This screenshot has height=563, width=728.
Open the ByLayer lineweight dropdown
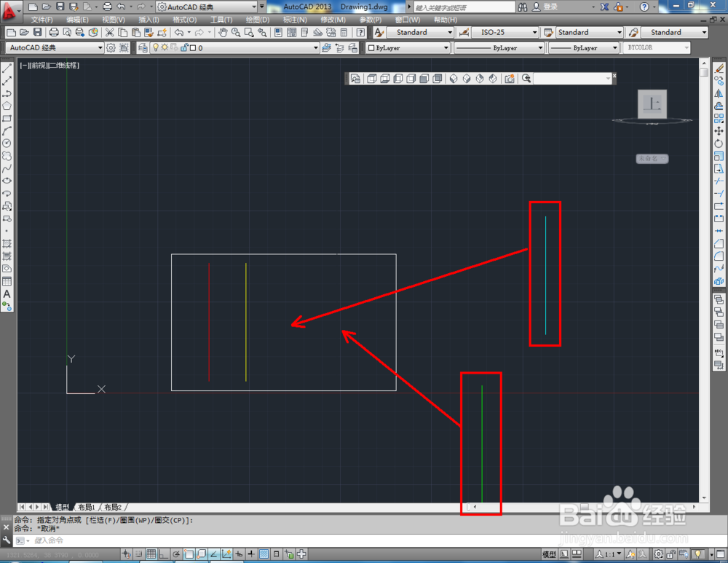pyautogui.click(x=584, y=48)
